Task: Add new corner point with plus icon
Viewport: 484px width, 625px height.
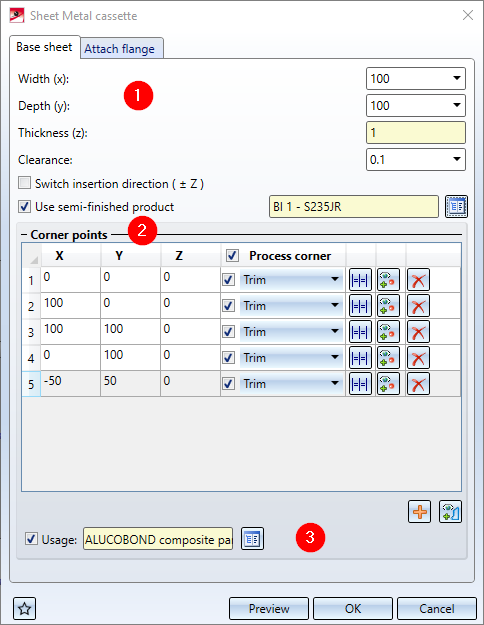Action: (x=419, y=511)
